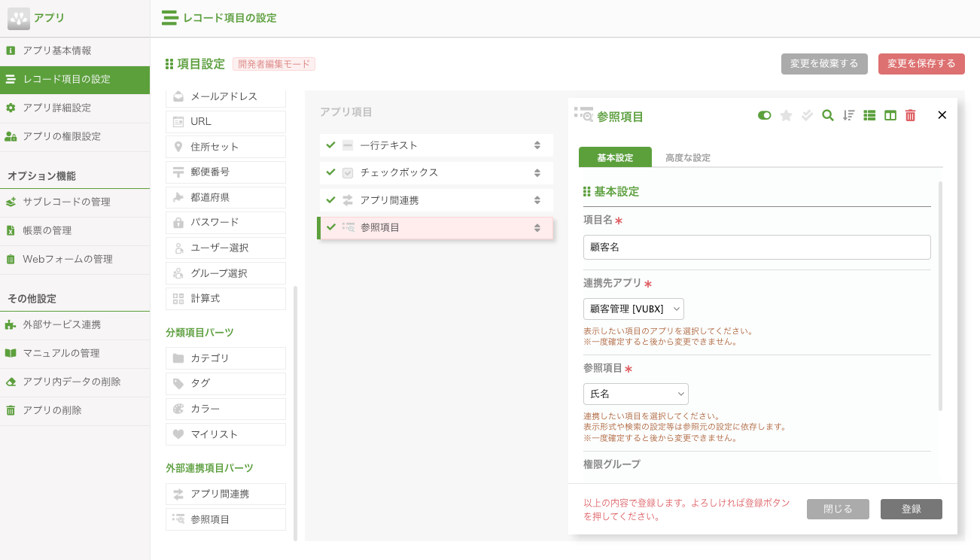Select the 郵便番号 field part
The height and width of the screenshot is (560, 980).
pos(226,172)
